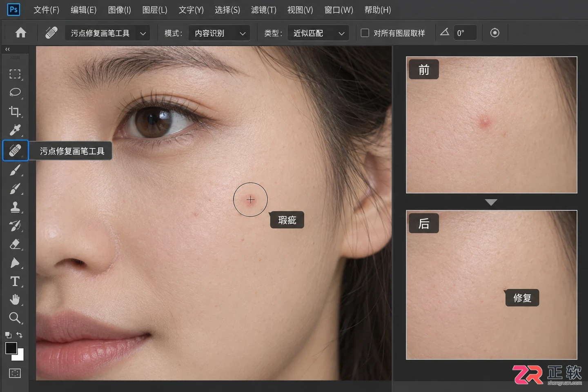Viewport: 588px width, 392px height.
Task: Enable 对所有图层取样 checkbox
Action: tap(365, 33)
